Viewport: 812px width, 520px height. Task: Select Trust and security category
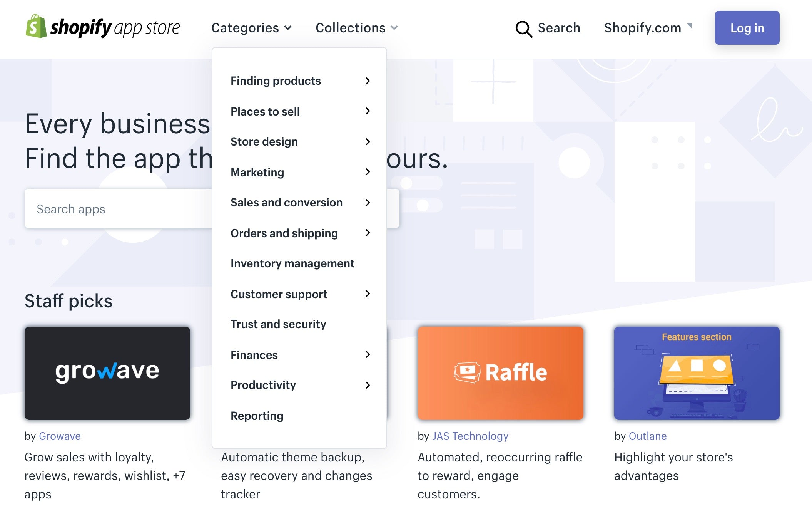pos(279,324)
